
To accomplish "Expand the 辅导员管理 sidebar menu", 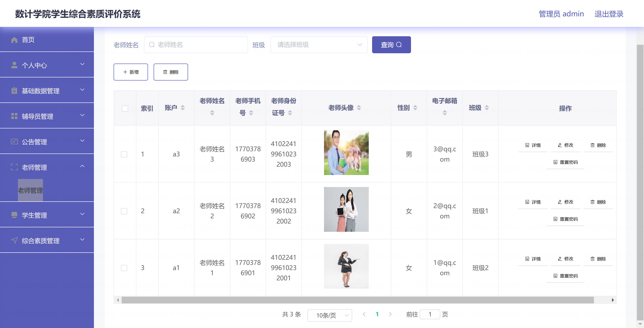I will [x=47, y=116].
